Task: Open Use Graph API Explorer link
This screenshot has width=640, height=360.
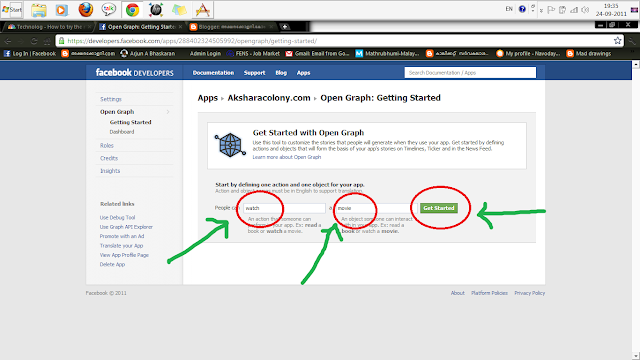Action: [x=126, y=227]
